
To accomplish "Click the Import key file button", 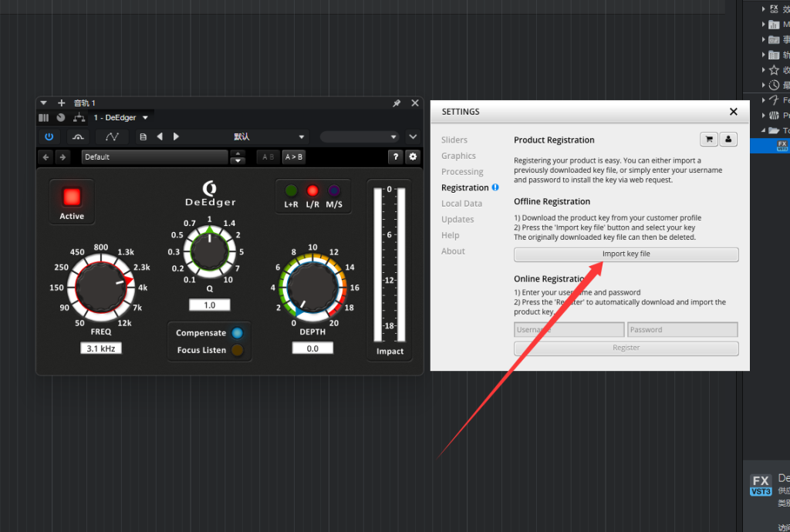I will (x=626, y=254).
